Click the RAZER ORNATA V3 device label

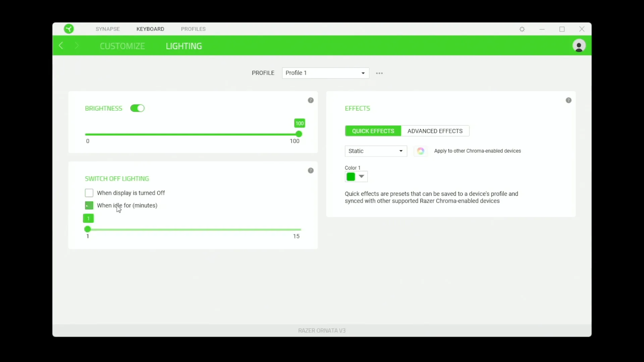[322, 331]
